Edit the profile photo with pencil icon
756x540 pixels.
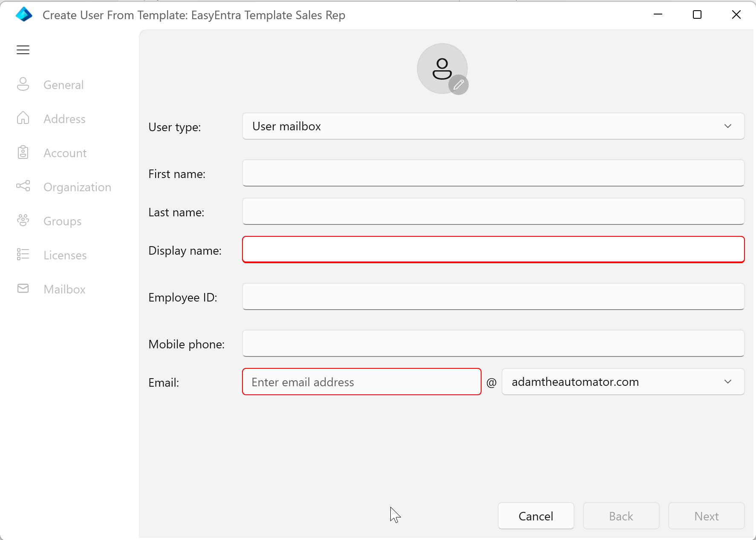coord(458,85)
